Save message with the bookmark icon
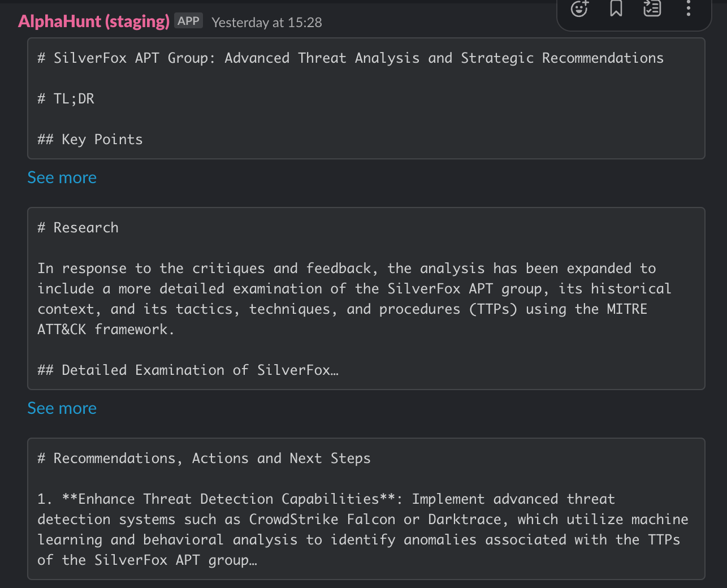 (x=616, y=8)
